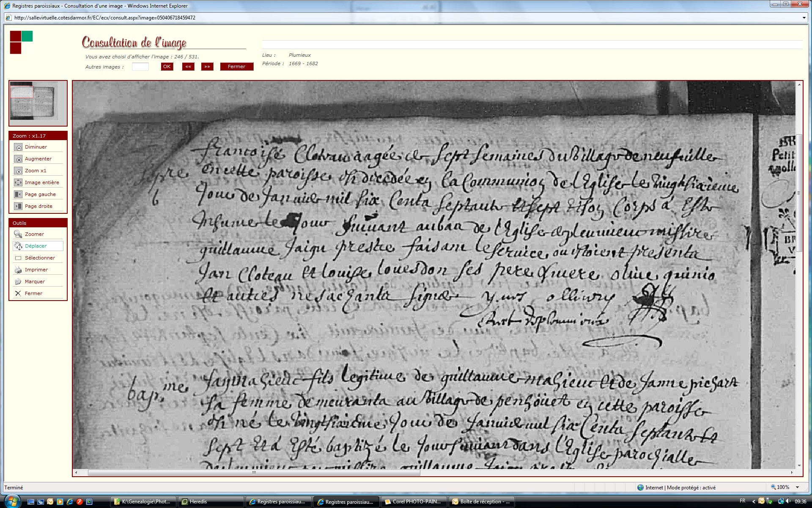Go to next image with >> button
The height and width of the screenshot is (508, 812).
coord(207,66)
